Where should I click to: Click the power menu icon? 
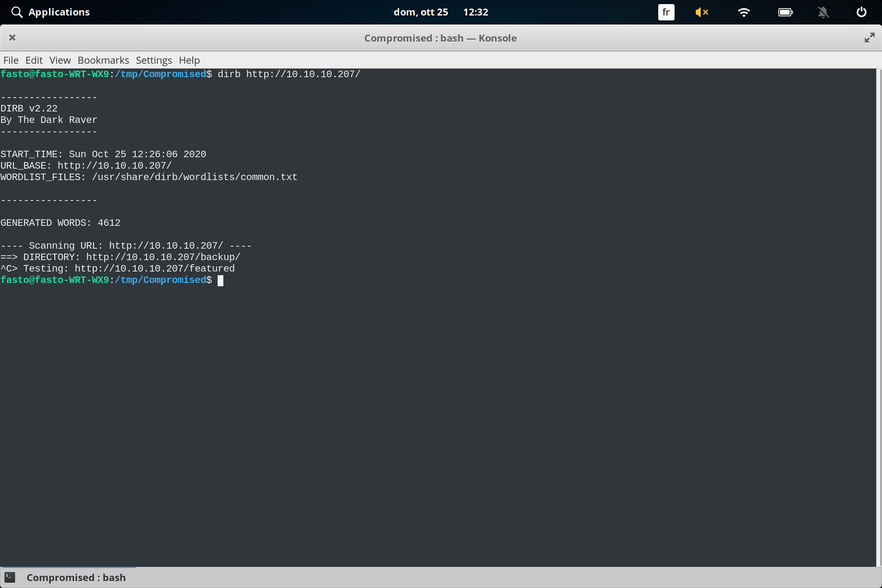pos(861,12)
